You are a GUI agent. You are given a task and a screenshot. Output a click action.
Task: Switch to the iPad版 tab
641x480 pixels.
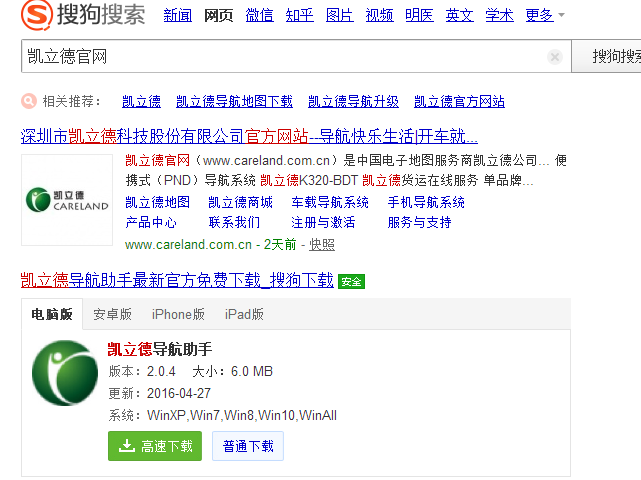(244, 314)
